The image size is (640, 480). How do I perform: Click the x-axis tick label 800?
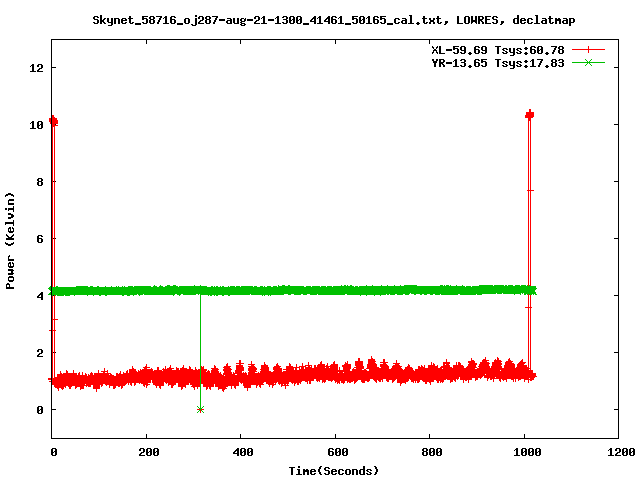pyautogui.click(x=432, y=452)
